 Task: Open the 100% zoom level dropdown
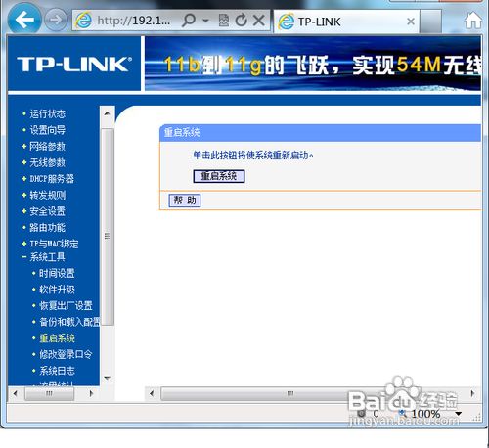(459, 414)
